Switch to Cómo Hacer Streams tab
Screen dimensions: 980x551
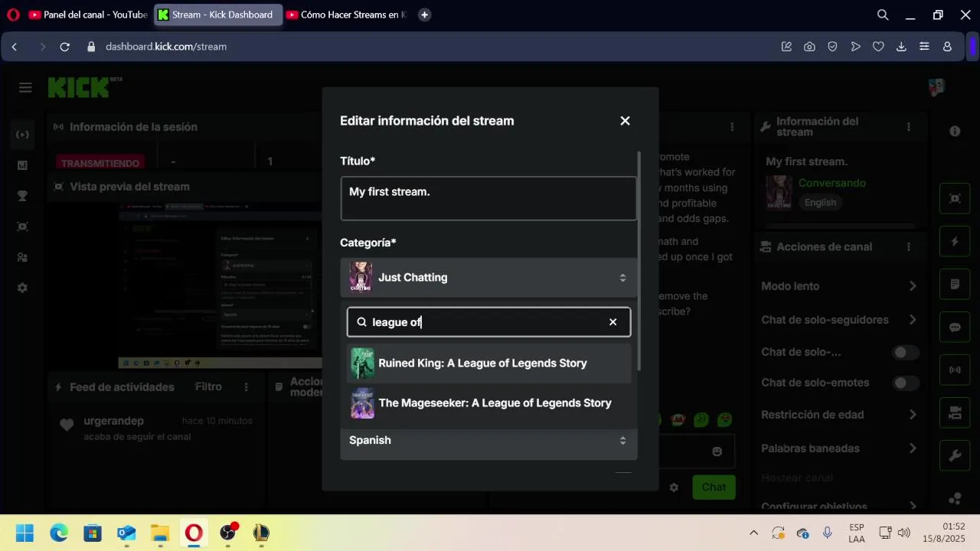[x=347, y=15]
